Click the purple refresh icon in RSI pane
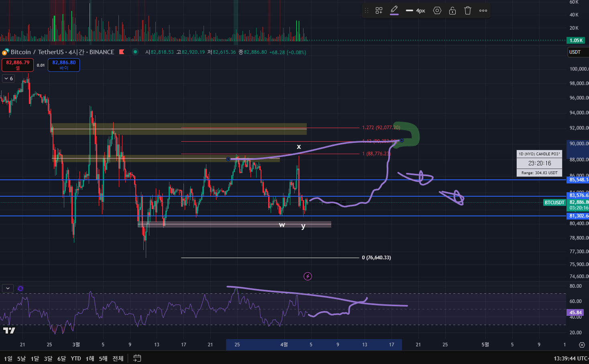 tap(20, 288)
